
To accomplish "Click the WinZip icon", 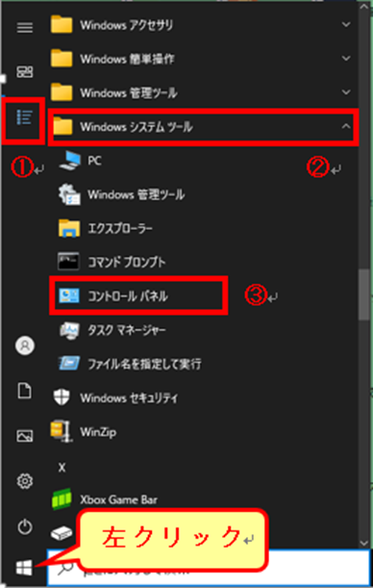I will (x=61, y=431).
